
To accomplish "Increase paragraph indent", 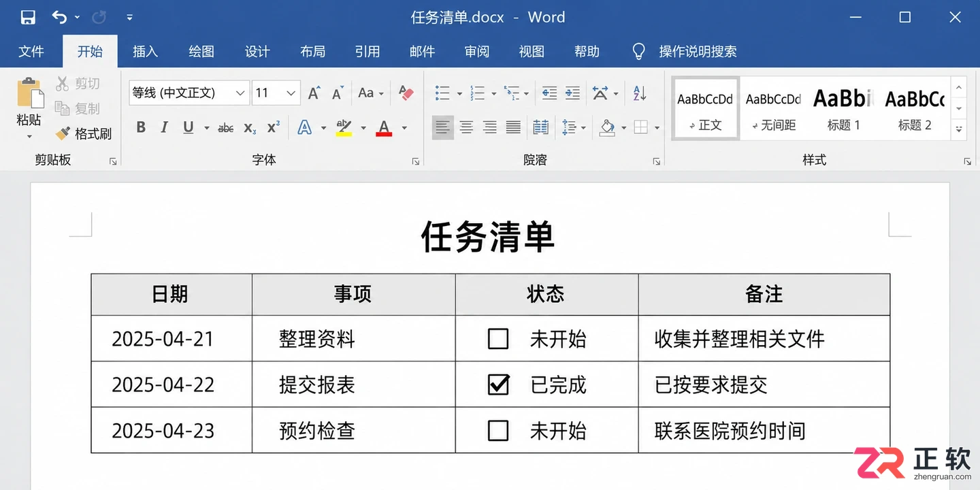I will (x=573, y=93).
